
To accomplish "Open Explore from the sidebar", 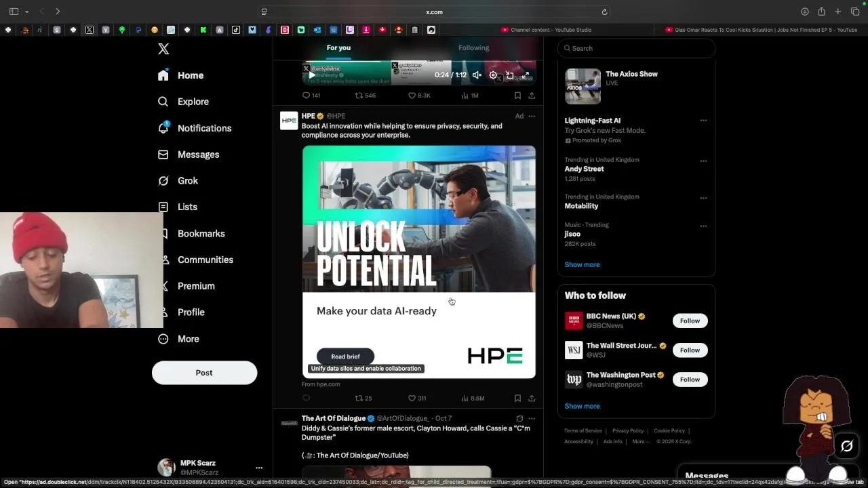I will point(183,102).
